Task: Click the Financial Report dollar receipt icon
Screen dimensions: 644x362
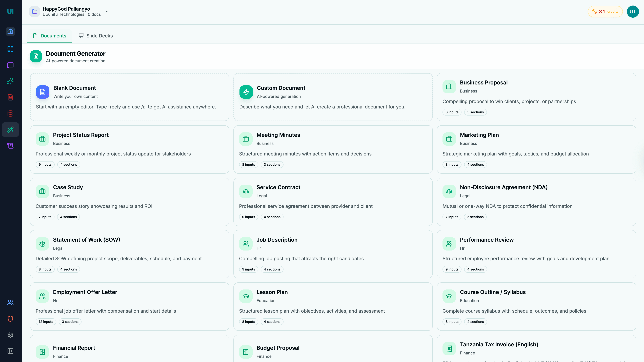Action: [43, 352]
